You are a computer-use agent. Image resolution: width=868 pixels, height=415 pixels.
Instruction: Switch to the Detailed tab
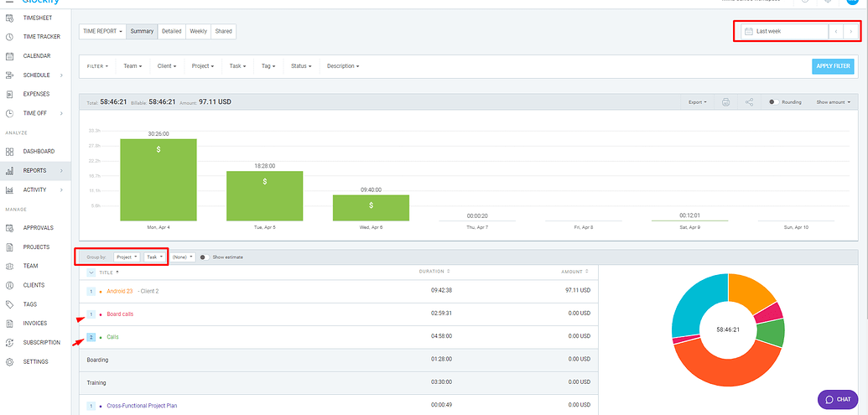[172, 32]
